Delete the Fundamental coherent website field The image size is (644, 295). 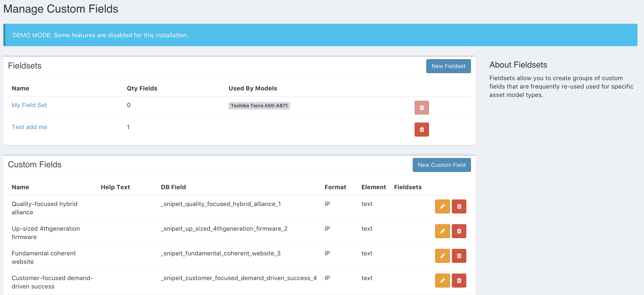[459, 256]
